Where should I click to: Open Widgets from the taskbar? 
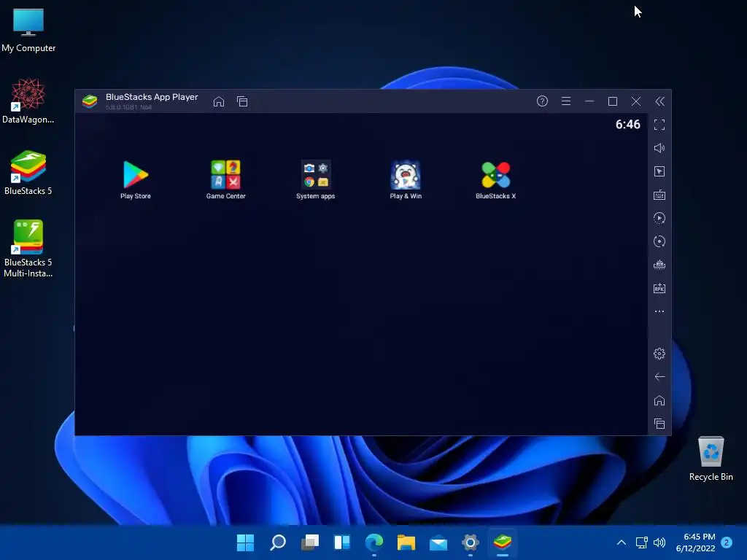coord(342,542)
